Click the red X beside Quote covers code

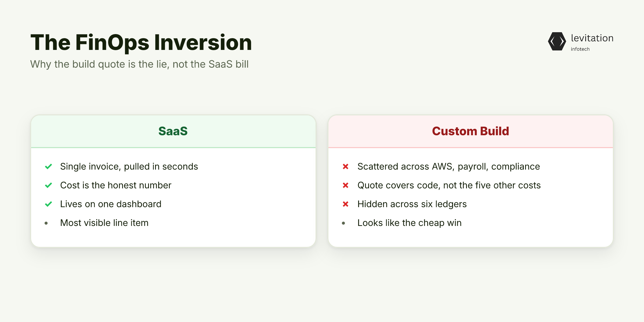pos(346,185)
